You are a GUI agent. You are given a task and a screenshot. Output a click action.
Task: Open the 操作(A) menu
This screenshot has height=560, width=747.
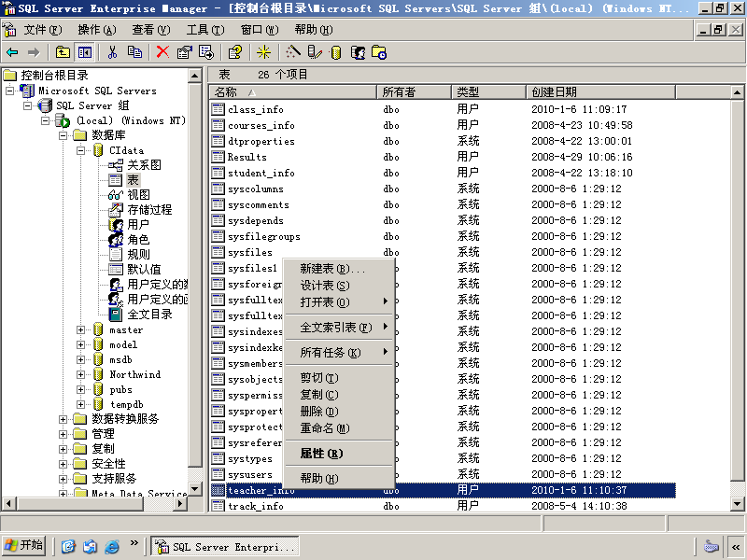(97, 30)
